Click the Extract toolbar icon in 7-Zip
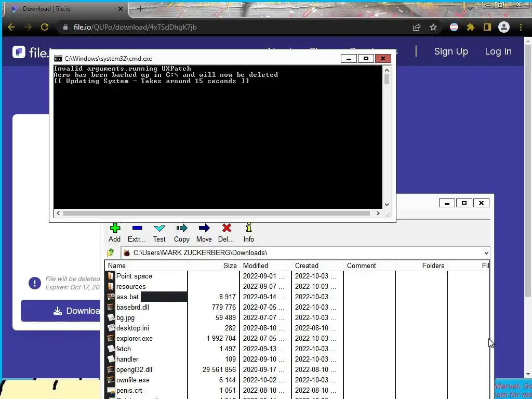 (x=137, y=228)
